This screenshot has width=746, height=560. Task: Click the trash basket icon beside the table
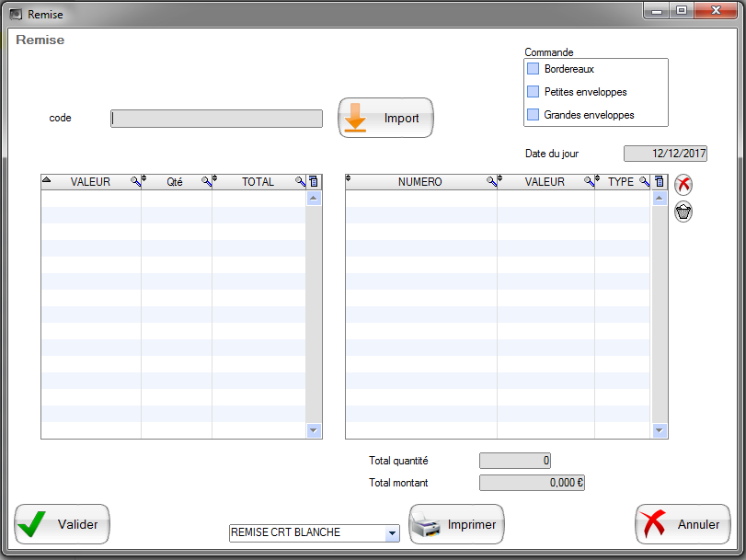(683, 211)
